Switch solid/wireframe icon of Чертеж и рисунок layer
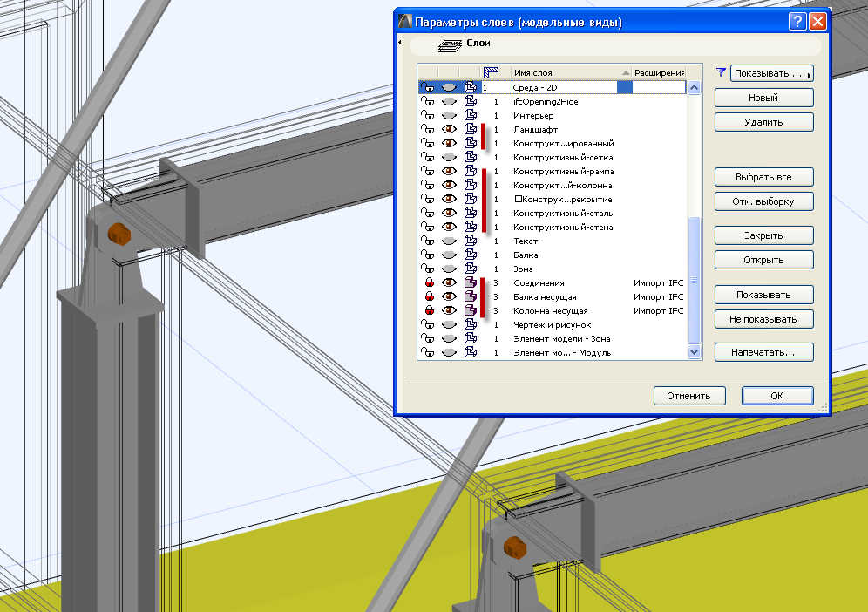Viewport: 868px width, 612px height. (x=471, y=324)
